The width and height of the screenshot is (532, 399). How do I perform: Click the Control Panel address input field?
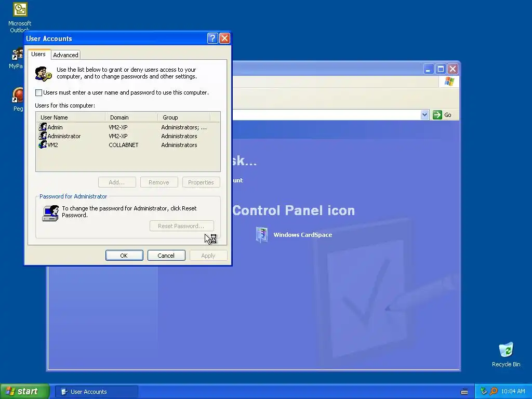pyautogui.click(x=326, y=115)
